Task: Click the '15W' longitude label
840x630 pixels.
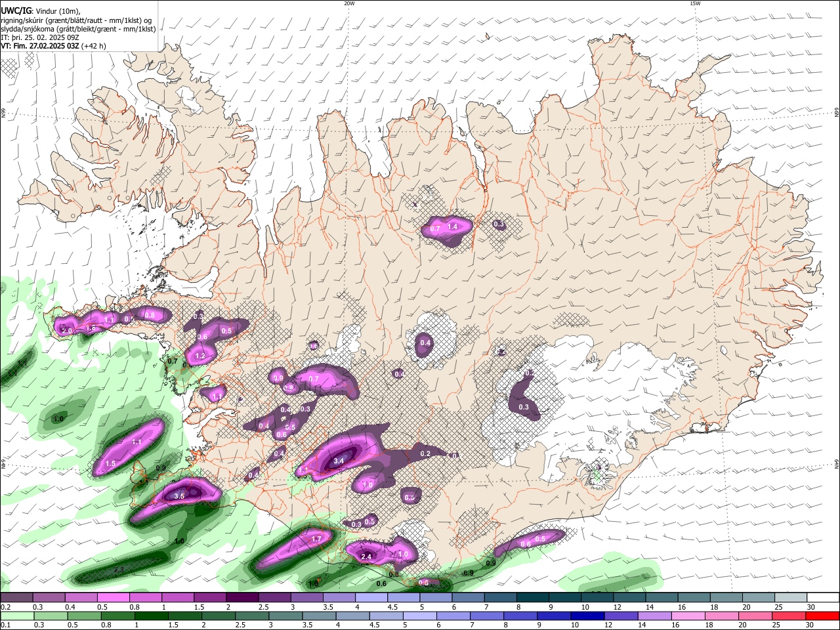Action: [695, 3]
